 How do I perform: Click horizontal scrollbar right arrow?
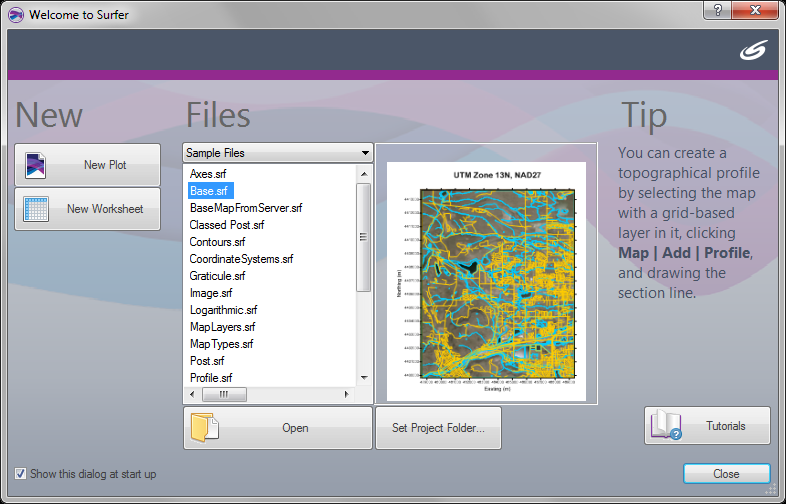[346, 395]
